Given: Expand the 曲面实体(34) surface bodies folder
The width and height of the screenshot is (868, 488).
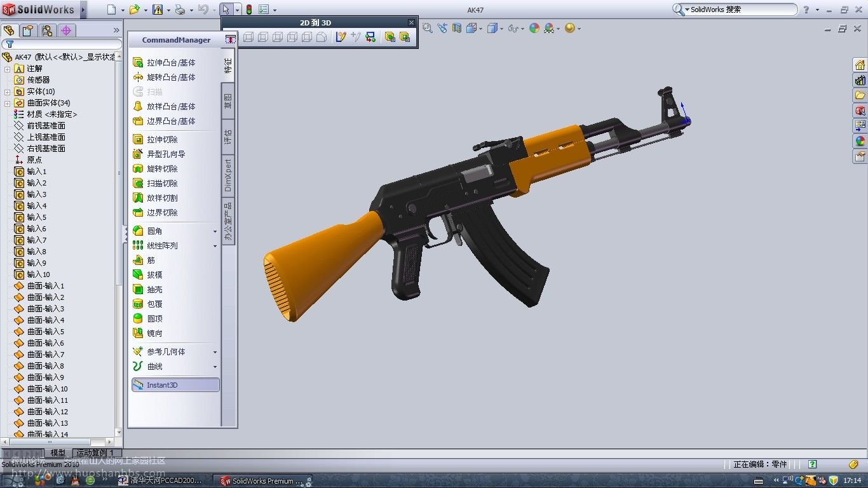Looking at the screenshot, I should pyautogui.click(x=8, y=103).
